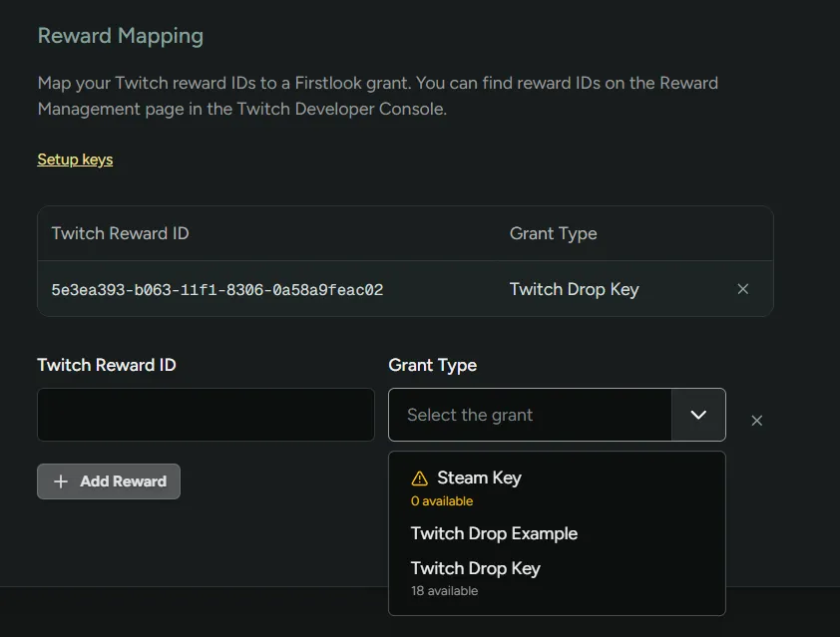Click the plus icon in Add Reward
This screenshot has height=637, width=840.
(x=61, y=481)
